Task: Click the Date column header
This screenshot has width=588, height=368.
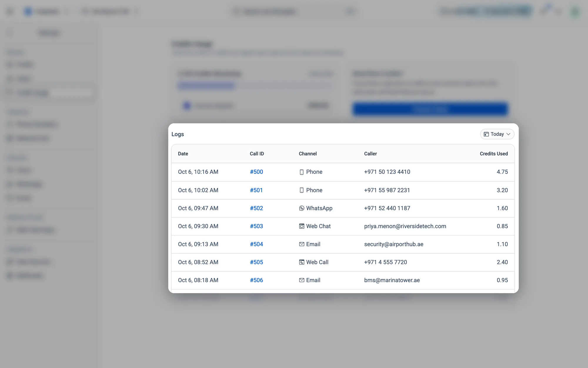Action: click(x=183, y=154)
